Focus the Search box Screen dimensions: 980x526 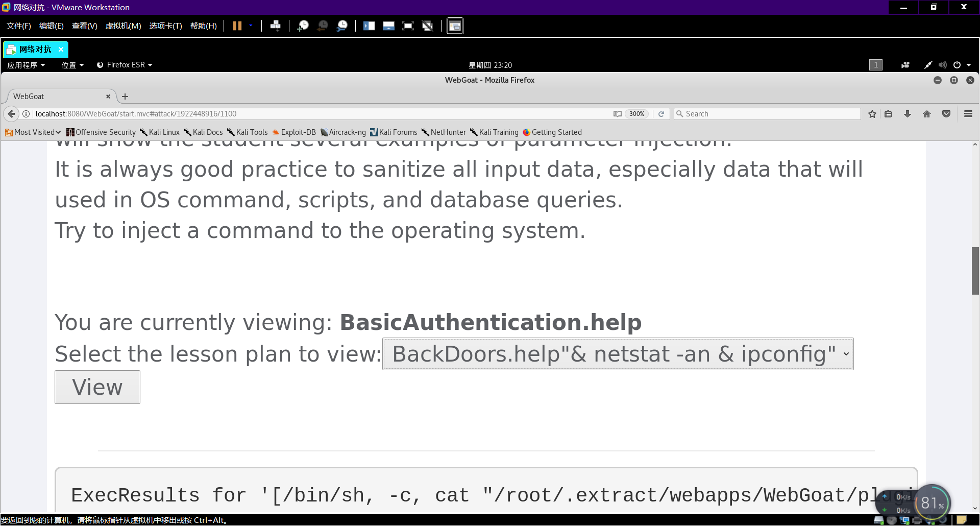[x=767, y=114]
